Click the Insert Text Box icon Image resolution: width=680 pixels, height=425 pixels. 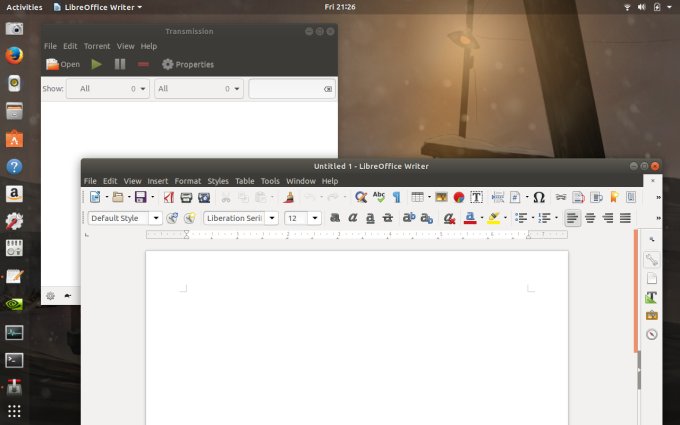[x=477, y=197]
